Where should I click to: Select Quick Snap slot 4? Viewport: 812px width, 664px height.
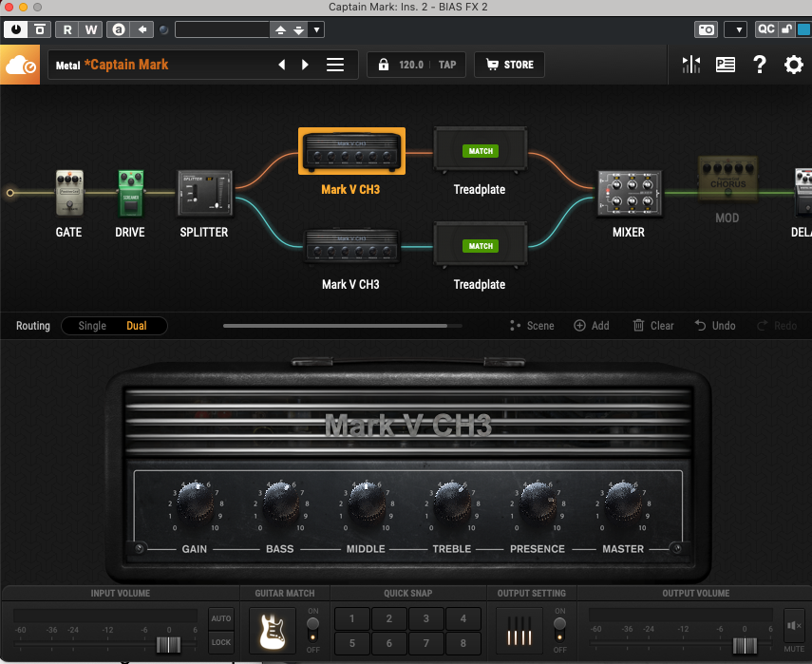pos(463,618)
